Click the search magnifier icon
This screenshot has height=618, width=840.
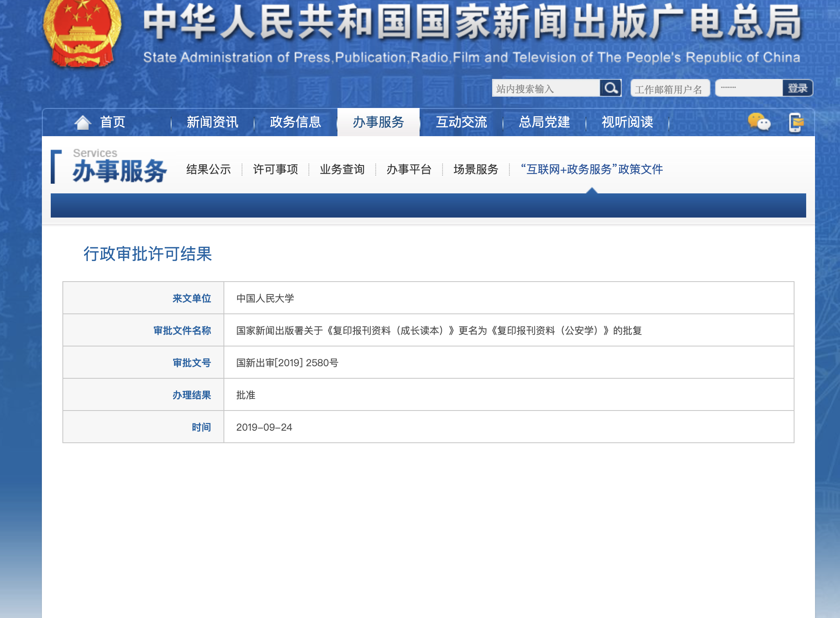click(610, 88)
